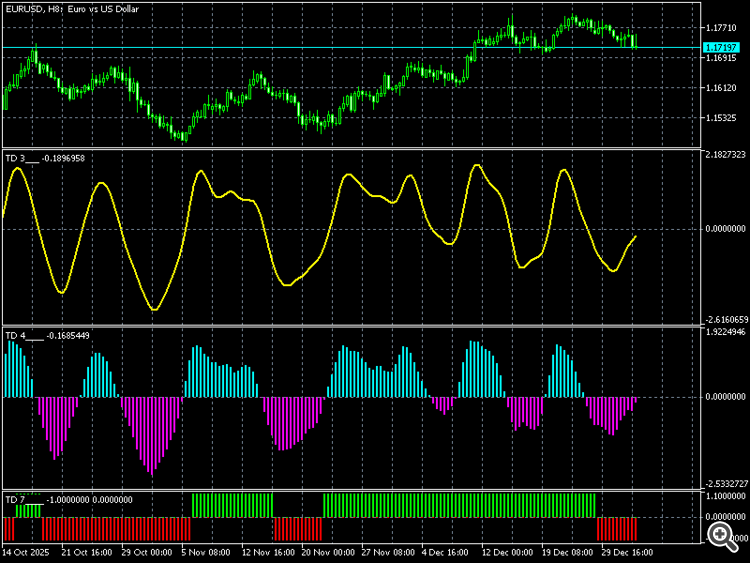Image resolution: width=750 pixels, height=563 pixels.
Task: Click the 5 Nov 08:00 time label
Action: click(x=206, y=552)
